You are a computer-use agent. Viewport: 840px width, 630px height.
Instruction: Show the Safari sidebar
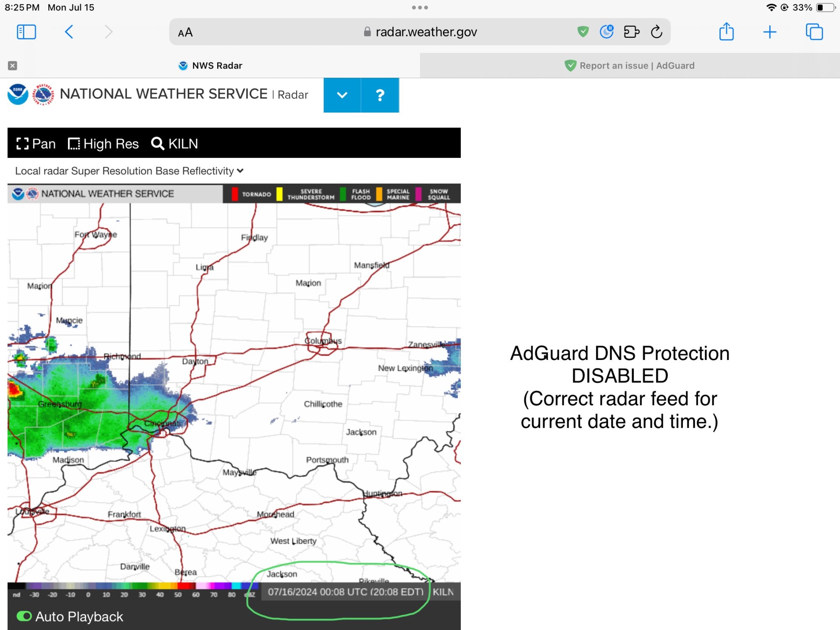26,31
